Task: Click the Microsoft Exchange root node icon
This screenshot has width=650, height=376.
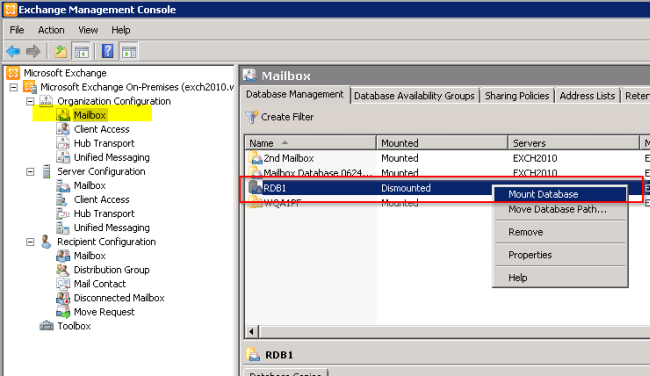Action: 13,73
